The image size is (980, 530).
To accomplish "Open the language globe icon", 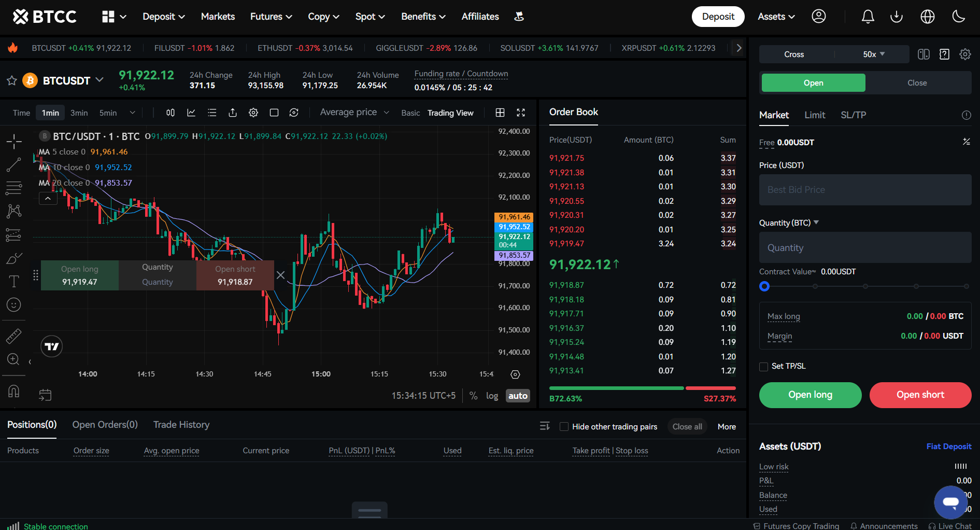I will 927,17.
